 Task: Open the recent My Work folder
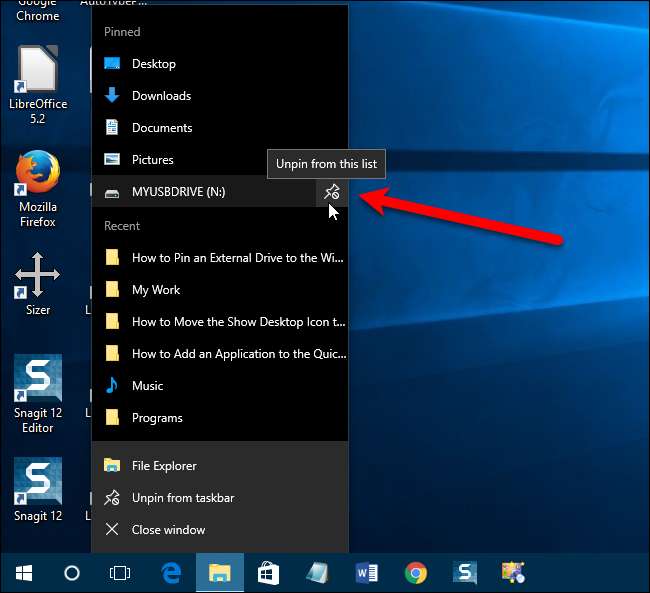pyautogui.click(x=156, y=290)
